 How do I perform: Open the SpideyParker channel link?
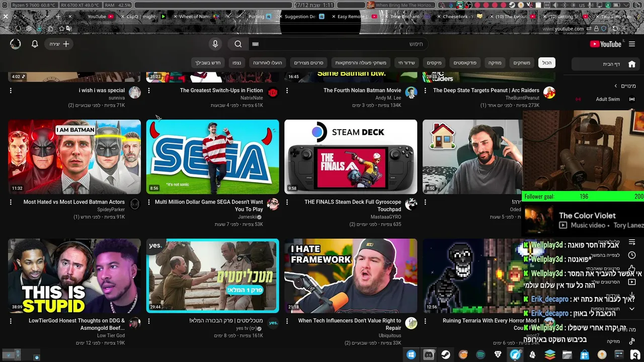pyautogui.click(x=111, y=210)
